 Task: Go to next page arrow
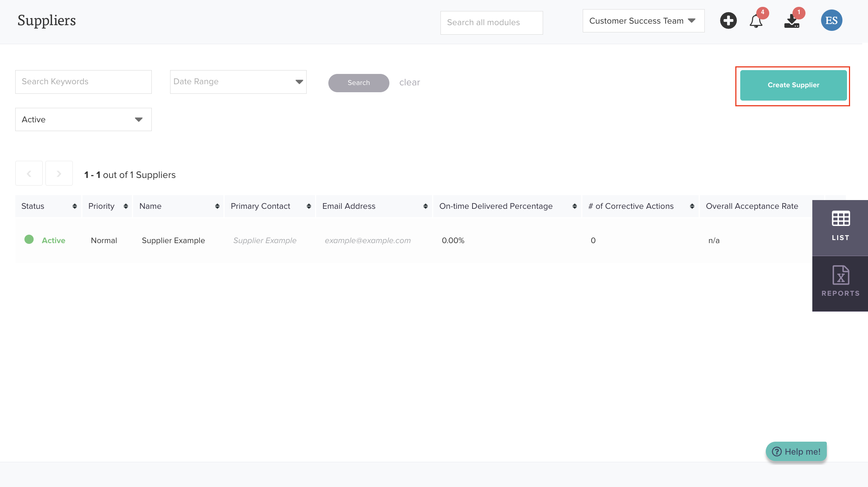pyautogui.click(x=59, y=173)
